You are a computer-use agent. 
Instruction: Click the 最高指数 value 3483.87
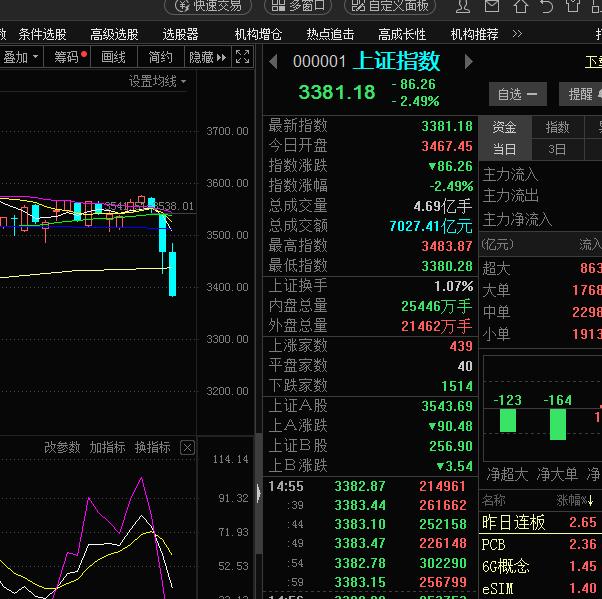[447, 246]
